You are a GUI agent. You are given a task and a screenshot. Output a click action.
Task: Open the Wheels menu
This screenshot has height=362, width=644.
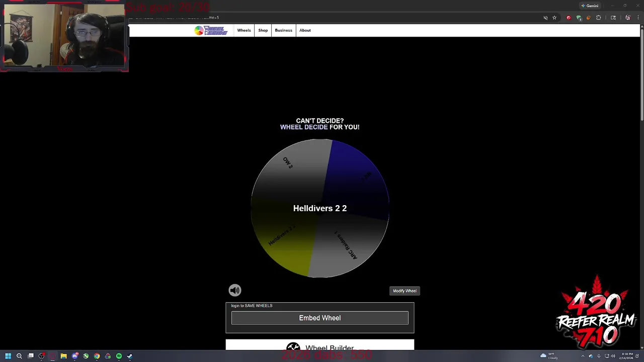244,30
